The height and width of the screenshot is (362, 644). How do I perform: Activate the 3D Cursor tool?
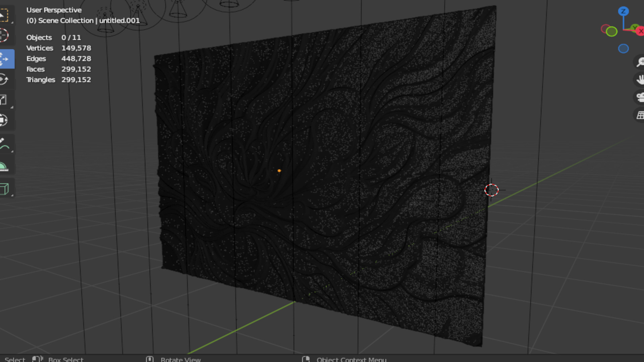point(4,35)
